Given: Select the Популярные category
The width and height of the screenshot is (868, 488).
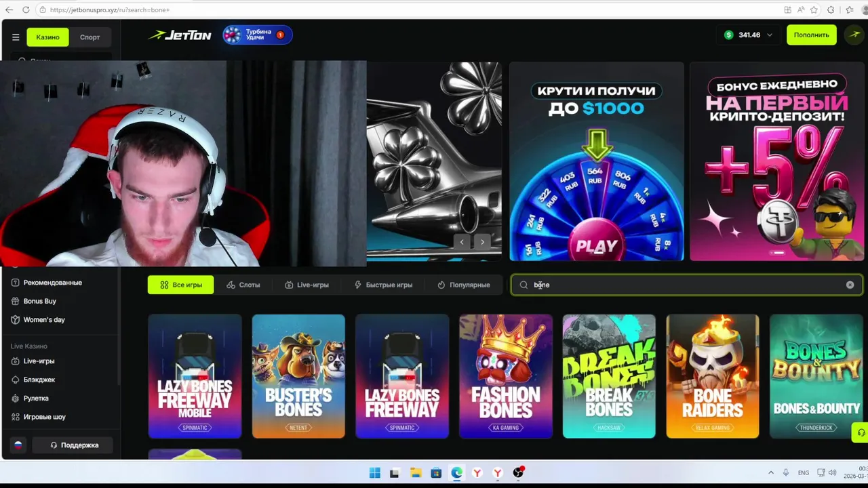Looking at the screenshot, I should coord(464,285).
